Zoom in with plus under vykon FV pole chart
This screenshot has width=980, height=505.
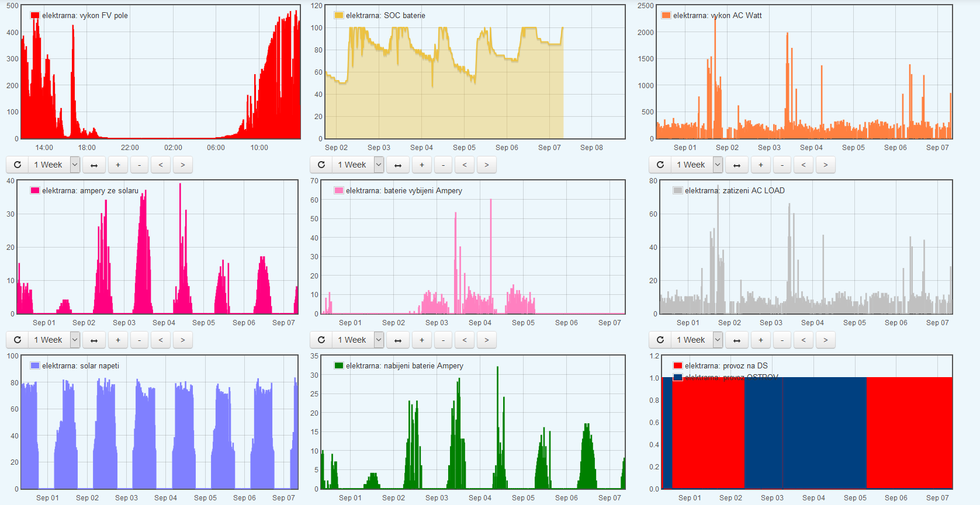pos(118,165)
